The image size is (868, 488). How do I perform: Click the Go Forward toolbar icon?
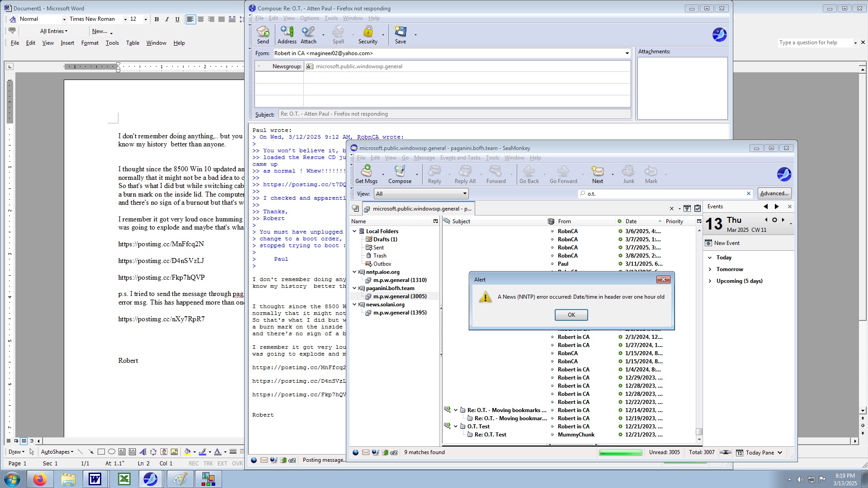point(563,174)
